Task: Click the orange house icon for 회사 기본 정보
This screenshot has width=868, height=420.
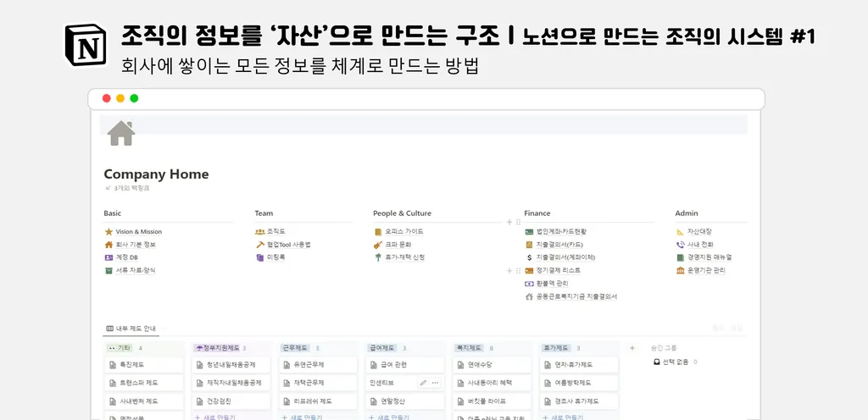Action: pos(108,244)
